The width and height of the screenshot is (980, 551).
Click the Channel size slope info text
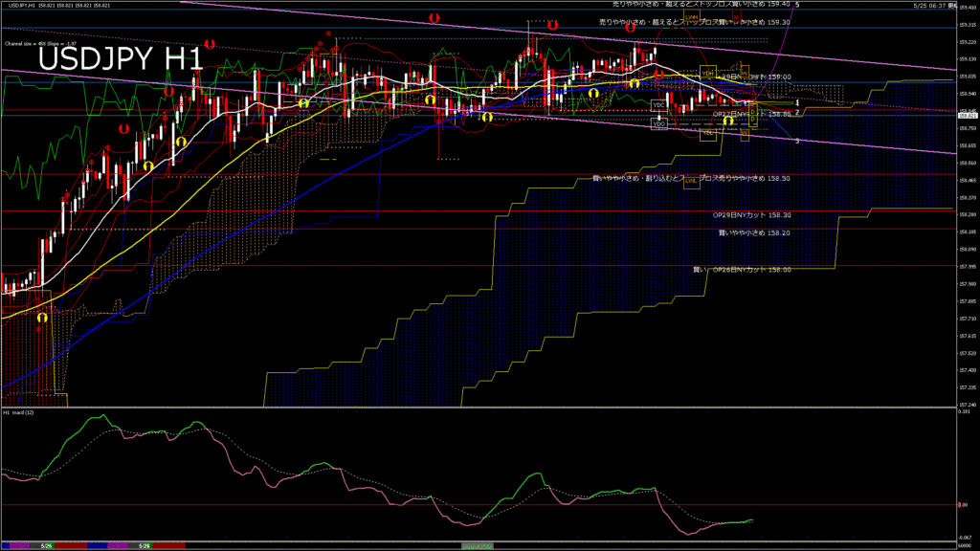click(40, 44)
